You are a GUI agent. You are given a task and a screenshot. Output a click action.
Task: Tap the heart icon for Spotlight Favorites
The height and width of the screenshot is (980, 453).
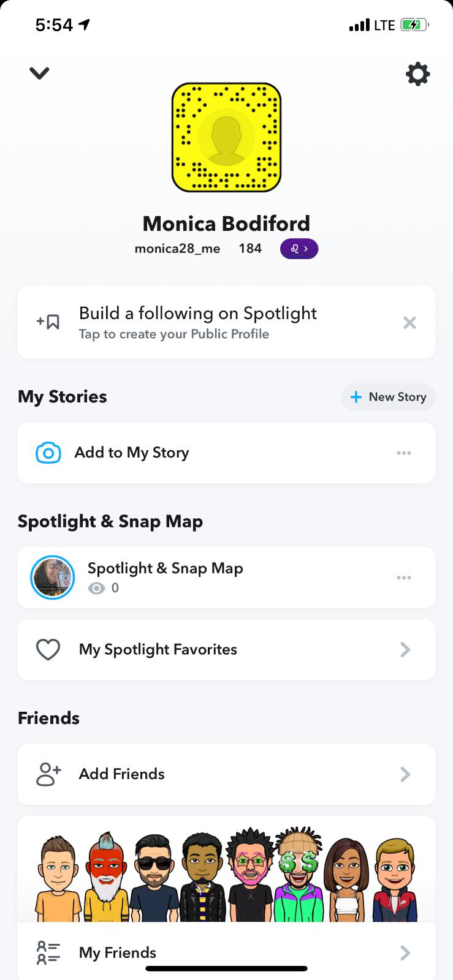[48, 649]
